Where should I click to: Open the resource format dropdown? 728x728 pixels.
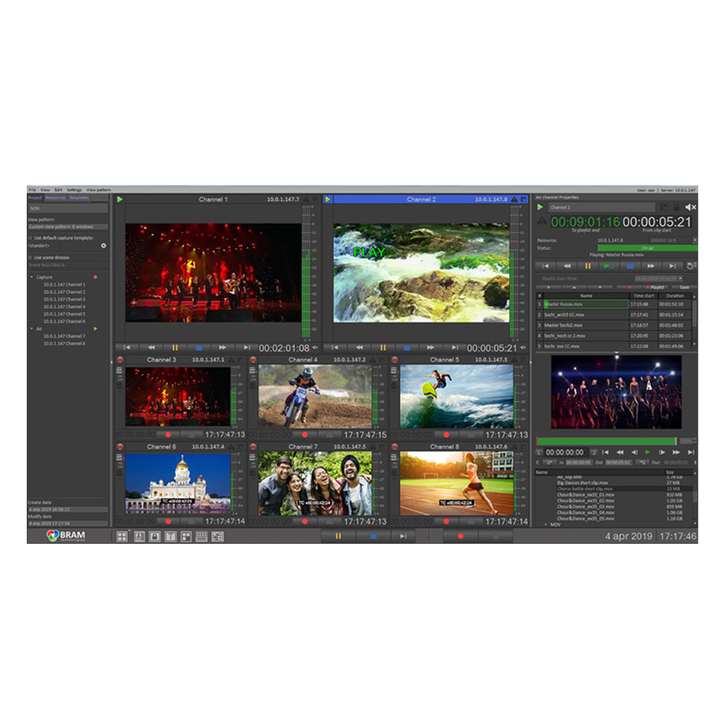coord(695,241)
